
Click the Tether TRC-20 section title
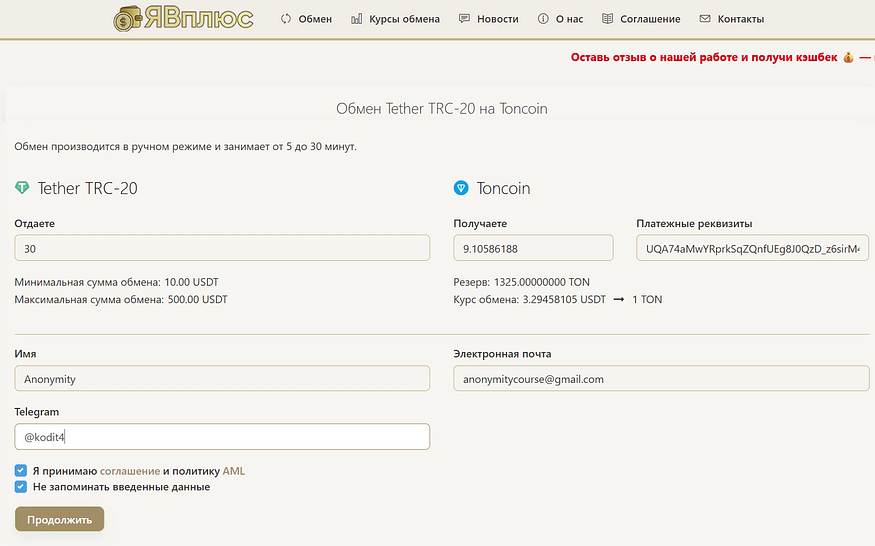87,188
